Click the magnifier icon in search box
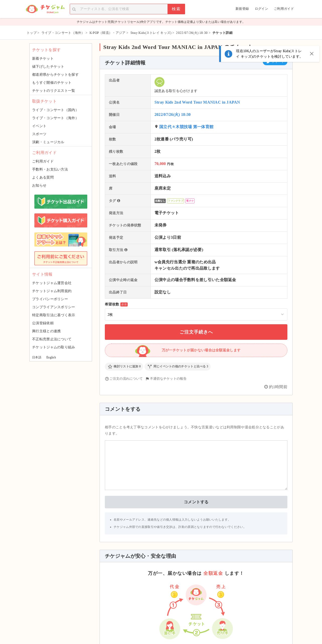Image resolution: width=322 pixels, height=644 pixels. point(74,9)
